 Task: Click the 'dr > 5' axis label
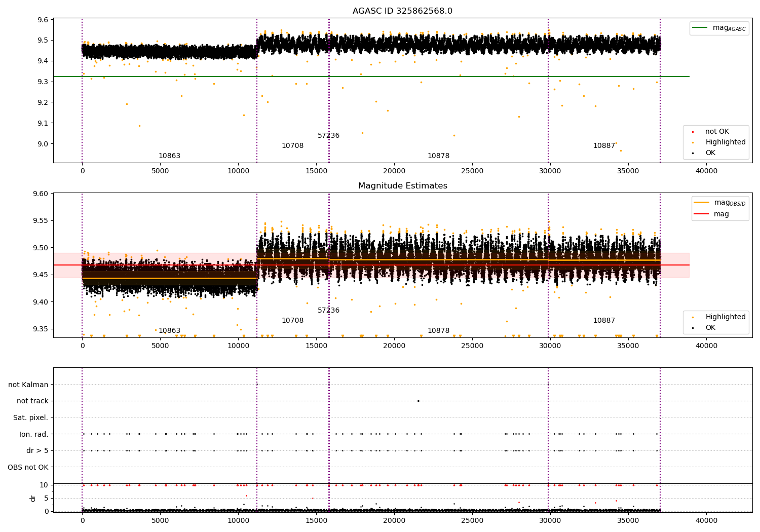tap(37, 450)
